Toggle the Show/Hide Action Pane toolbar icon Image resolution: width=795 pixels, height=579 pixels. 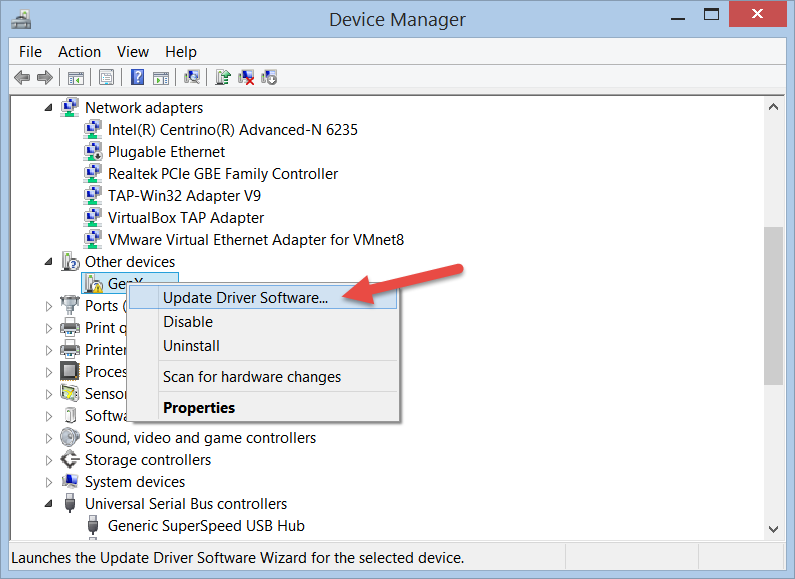click(161, 78)
